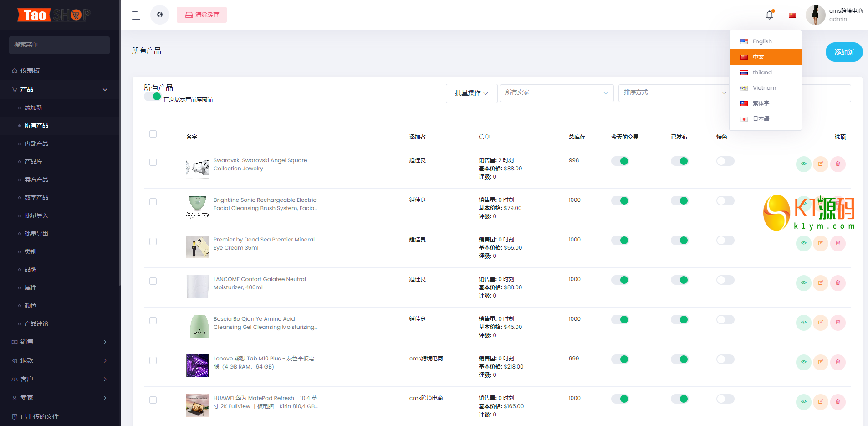Click the 清除缓存 clear cache button
The width and height of the screenshot is (868, 426).
(x=202, y=15)
